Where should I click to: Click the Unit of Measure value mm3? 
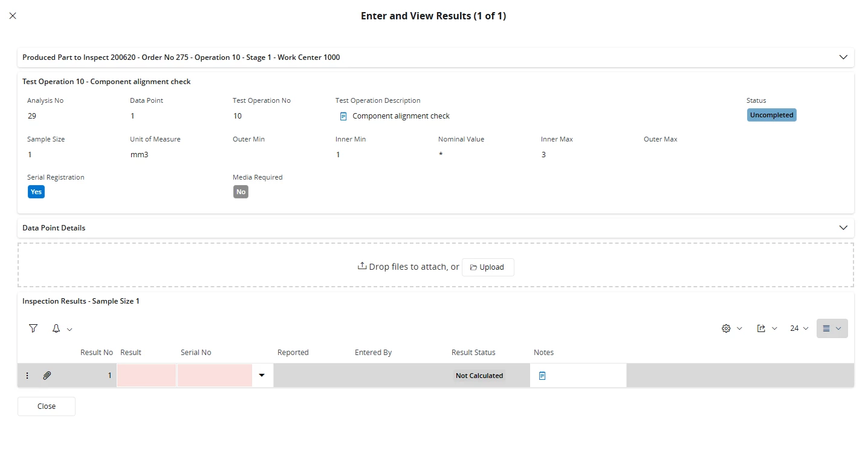tap(140, 155)
